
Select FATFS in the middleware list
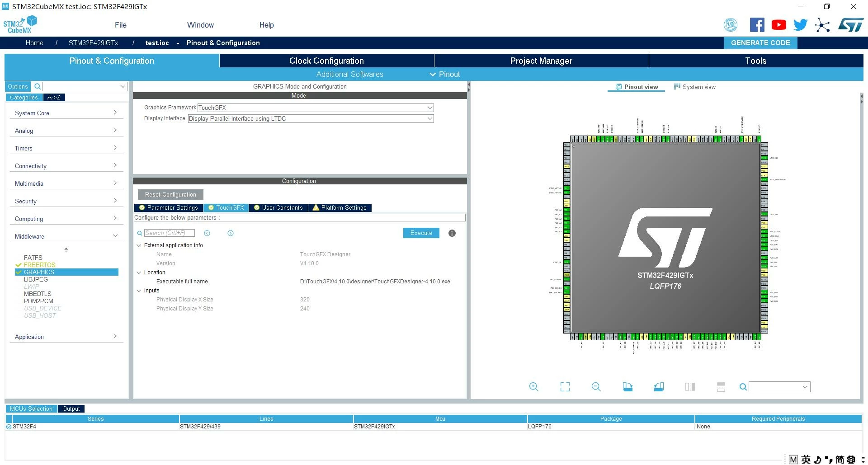(33, 258)
